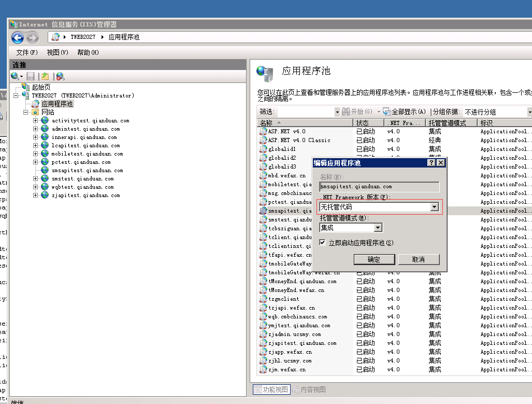Click the Show All filter icon

[387, 112]
